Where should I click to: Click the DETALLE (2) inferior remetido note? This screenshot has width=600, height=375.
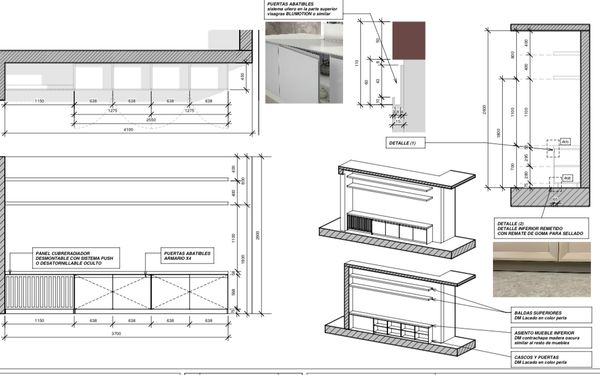541,228
